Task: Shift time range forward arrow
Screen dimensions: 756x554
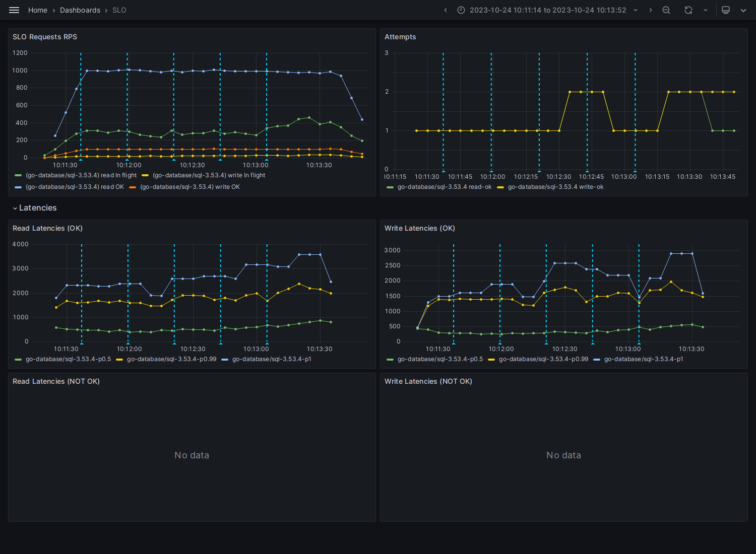Action: pos(650,10)
